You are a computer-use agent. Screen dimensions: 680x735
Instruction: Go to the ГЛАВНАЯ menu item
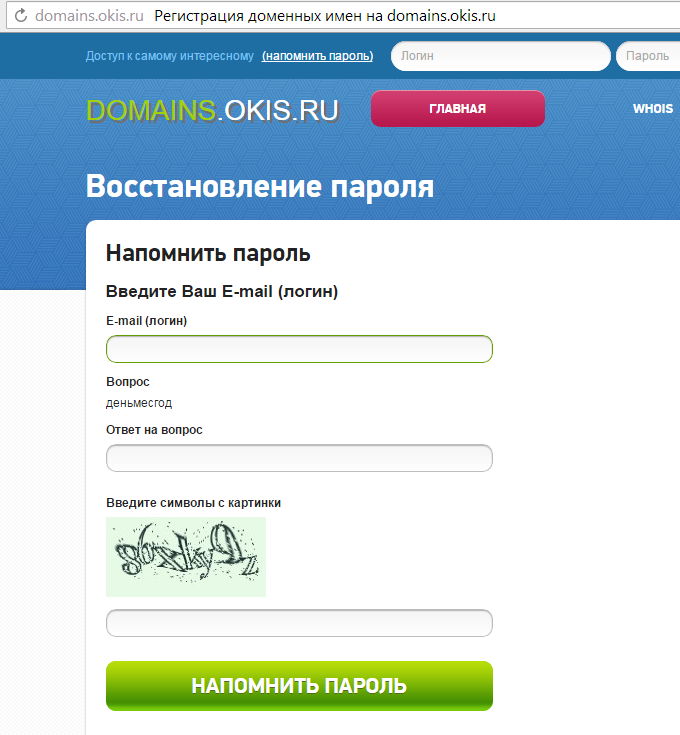457,109
